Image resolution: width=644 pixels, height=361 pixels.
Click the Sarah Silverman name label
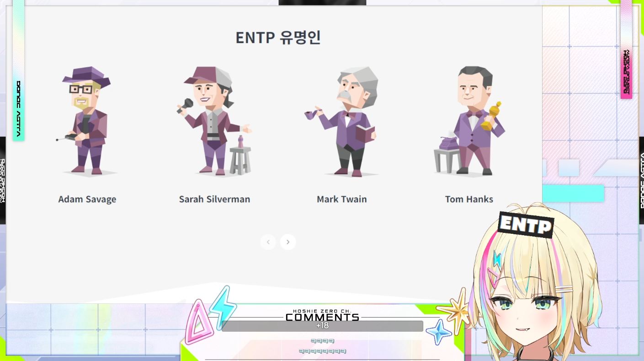[214, 199]
